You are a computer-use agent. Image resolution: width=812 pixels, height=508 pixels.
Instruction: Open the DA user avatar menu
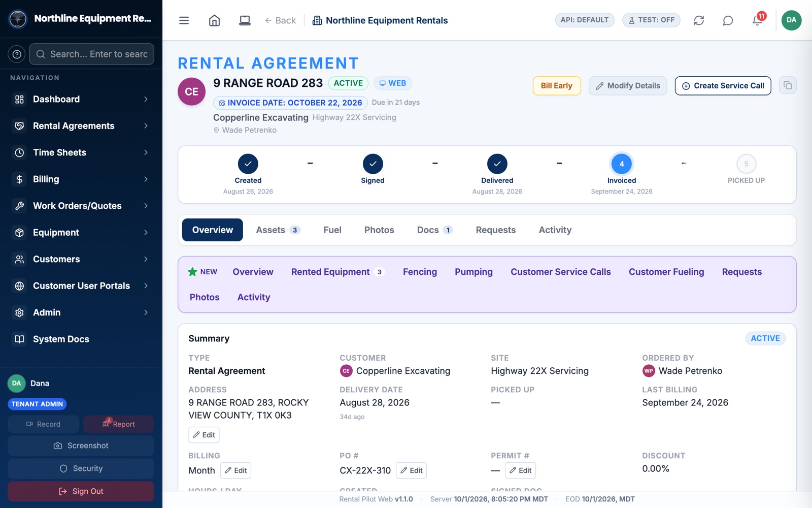pyautogui.click(x=791, y=20)
